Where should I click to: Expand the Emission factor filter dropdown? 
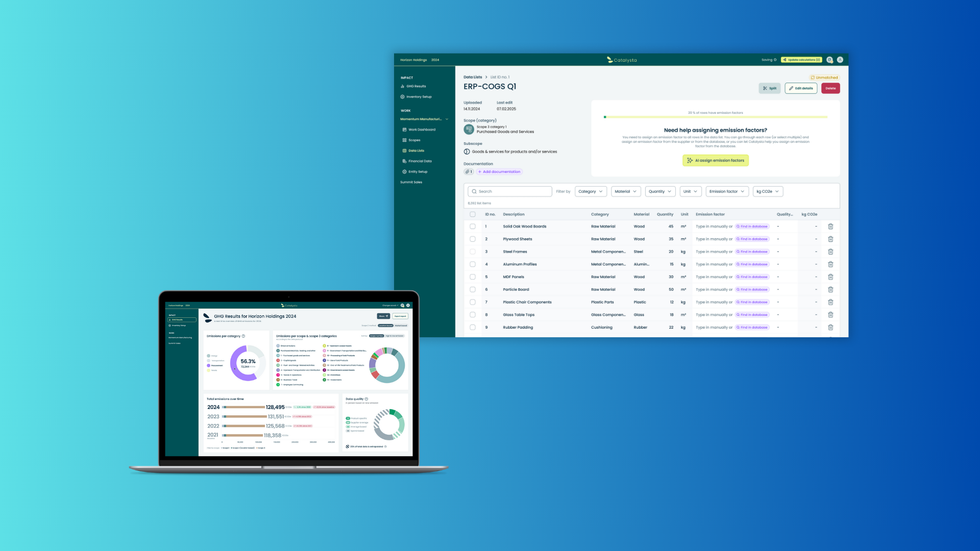click(727, 192)
